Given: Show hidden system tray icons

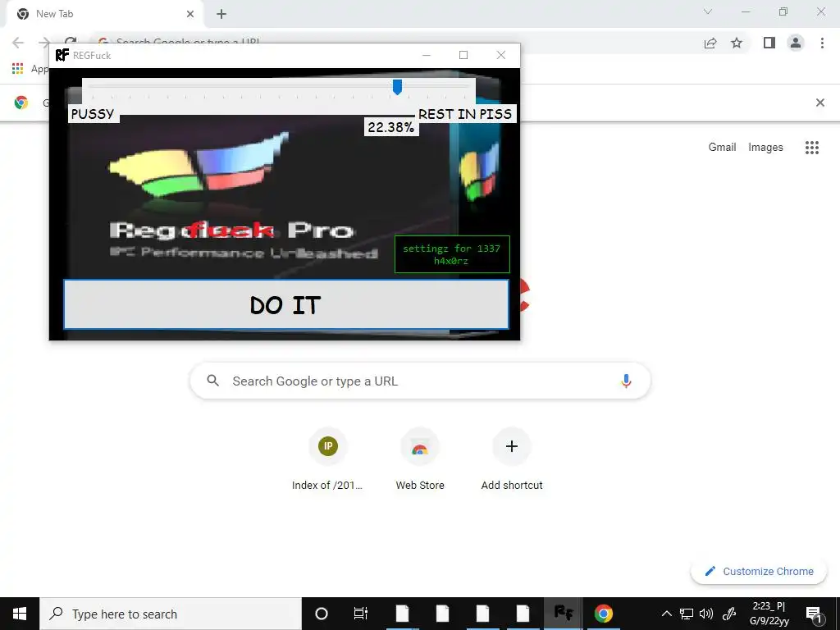Looking at the screenshot, I should click(x=666, y=614).
